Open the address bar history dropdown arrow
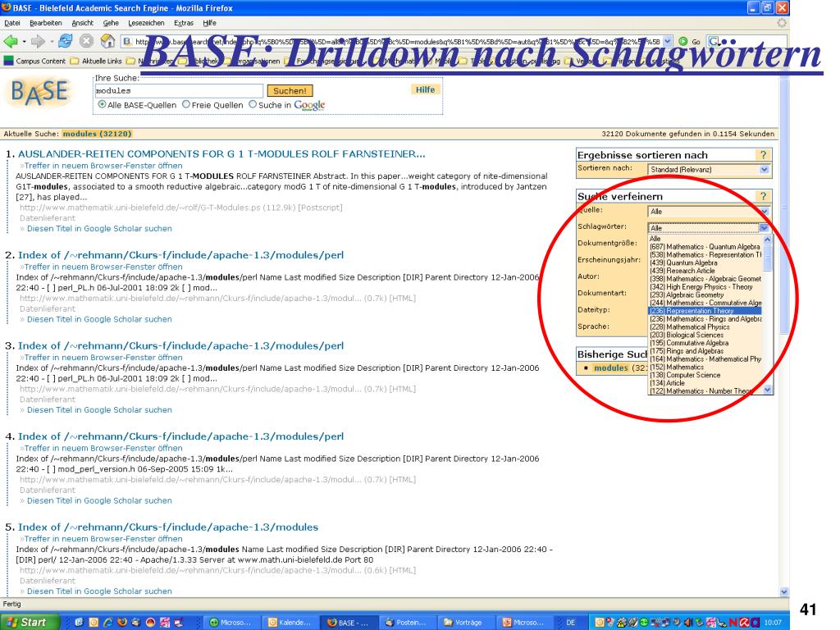Screen dimensions: 840x630 (667, 41)
